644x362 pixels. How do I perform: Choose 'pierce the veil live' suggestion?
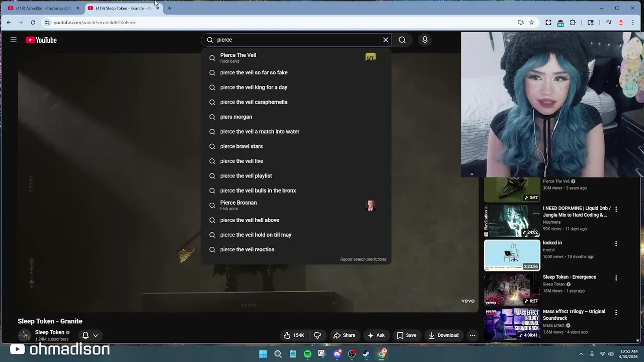click(296, 161)
